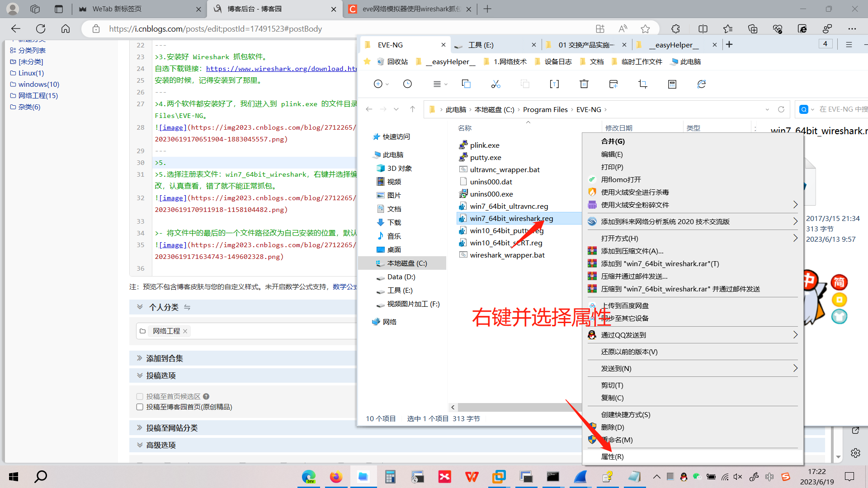Viewport: 868px width, 488px height.
Task: Check 投稿至首页候选区 checkbox
Action: coord(140,396)
